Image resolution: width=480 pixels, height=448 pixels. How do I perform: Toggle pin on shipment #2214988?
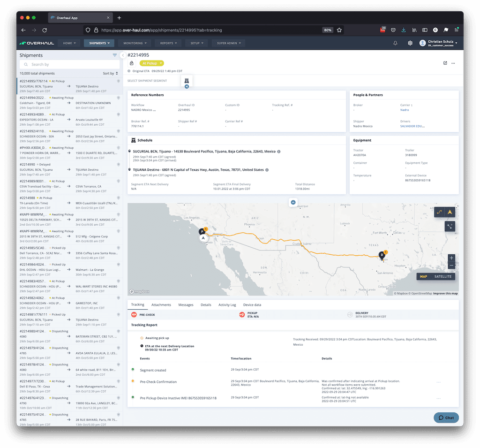[119, 198]
